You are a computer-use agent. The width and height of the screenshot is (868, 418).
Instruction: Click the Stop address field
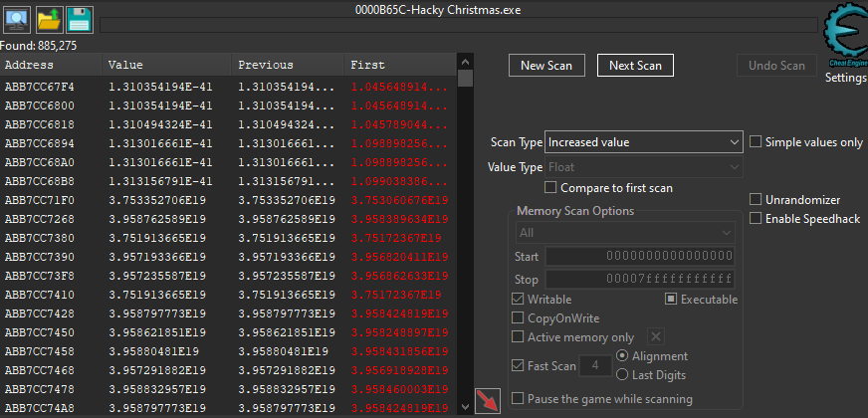640,279
